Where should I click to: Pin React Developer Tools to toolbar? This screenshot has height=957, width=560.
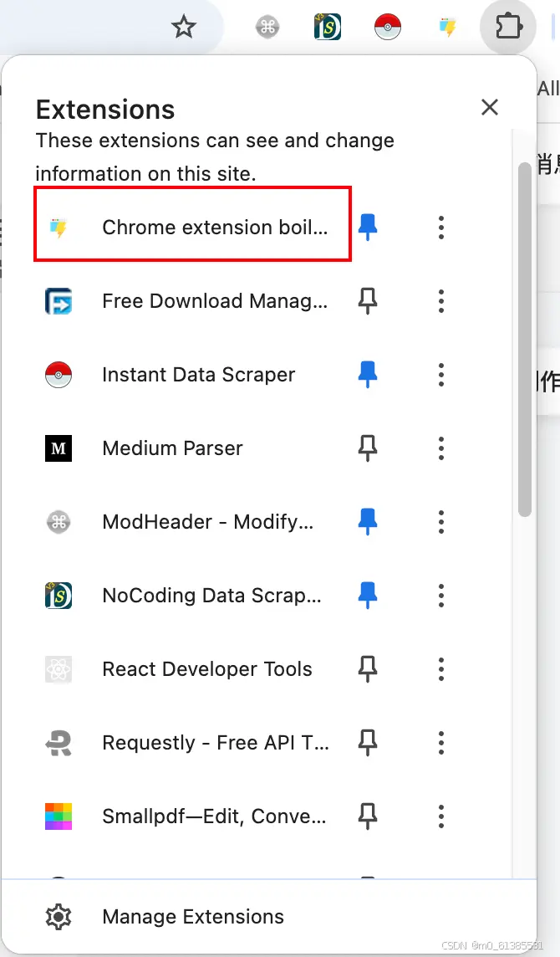368,669
